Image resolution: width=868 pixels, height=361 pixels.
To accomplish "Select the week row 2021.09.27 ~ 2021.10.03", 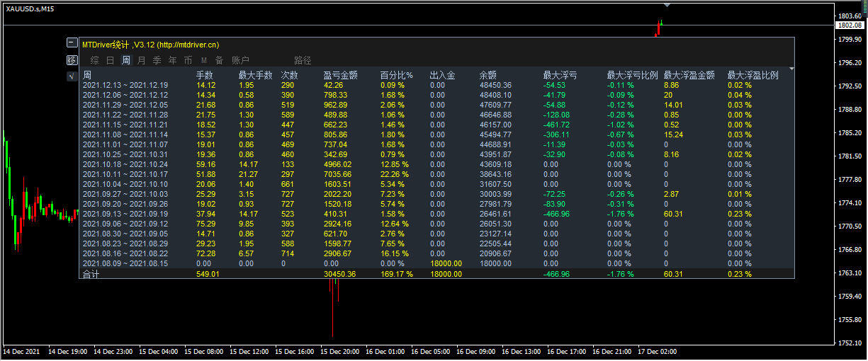I will (436, 194).
